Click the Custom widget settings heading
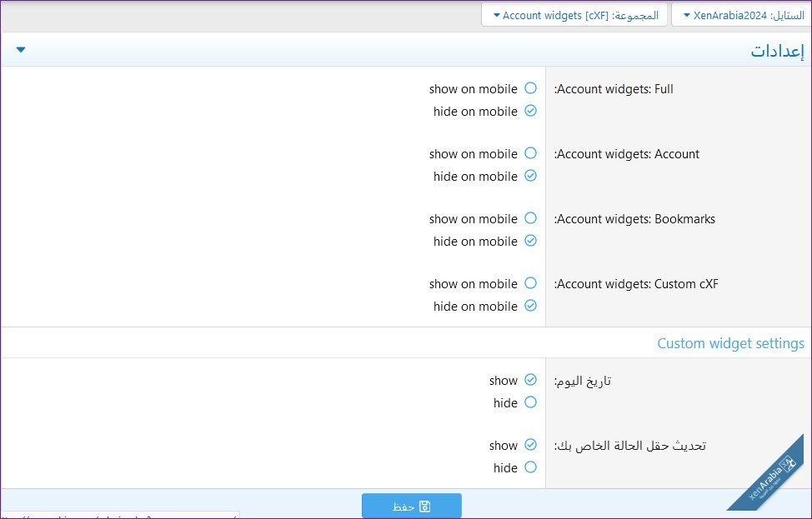Screen dimensions: 812x519 tap(730, 343)
